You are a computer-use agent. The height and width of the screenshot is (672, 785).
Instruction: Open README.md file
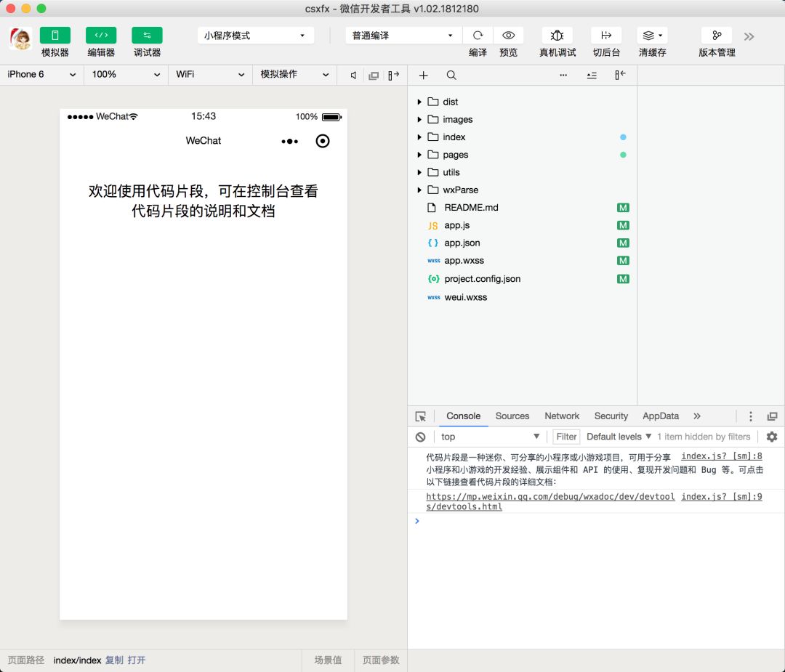(x=522, y=207)
